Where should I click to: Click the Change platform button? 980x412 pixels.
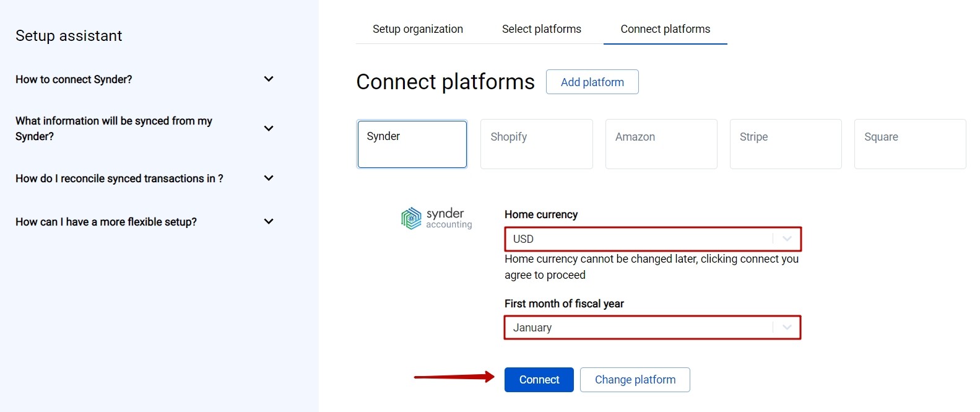pos(635,380)
